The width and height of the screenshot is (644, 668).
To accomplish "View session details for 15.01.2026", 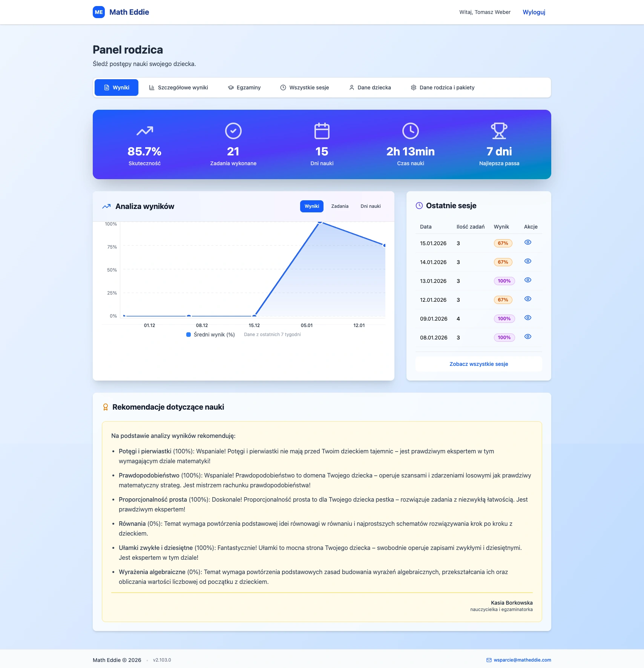I will tap(528, 242).
